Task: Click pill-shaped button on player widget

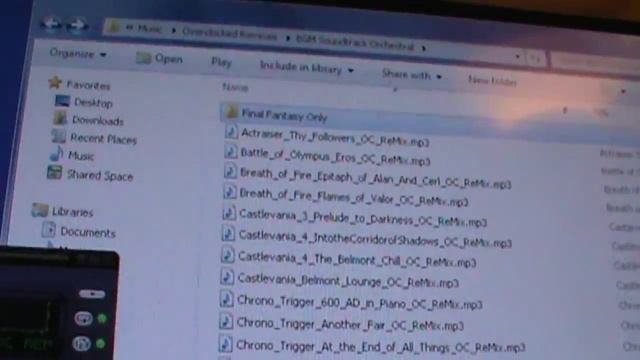Action: (92, 294)
